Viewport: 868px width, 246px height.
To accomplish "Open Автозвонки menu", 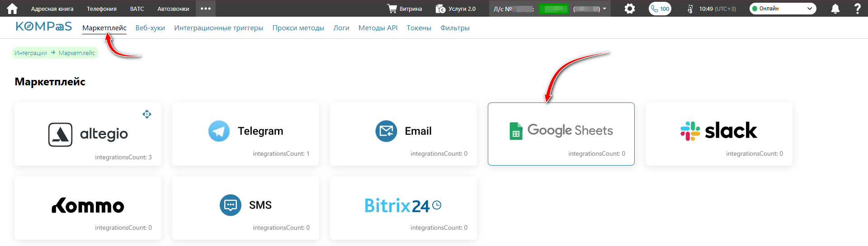I will point(173,9).
